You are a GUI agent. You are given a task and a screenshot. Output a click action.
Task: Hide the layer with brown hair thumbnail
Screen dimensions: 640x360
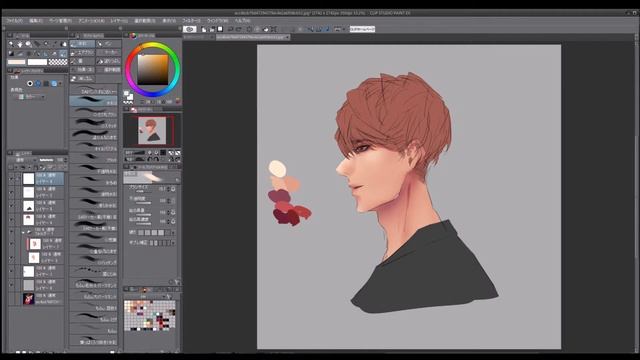click(11, 220)
